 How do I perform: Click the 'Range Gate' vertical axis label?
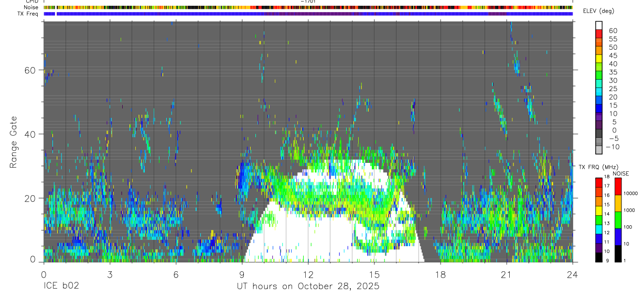tap(14, 142)
